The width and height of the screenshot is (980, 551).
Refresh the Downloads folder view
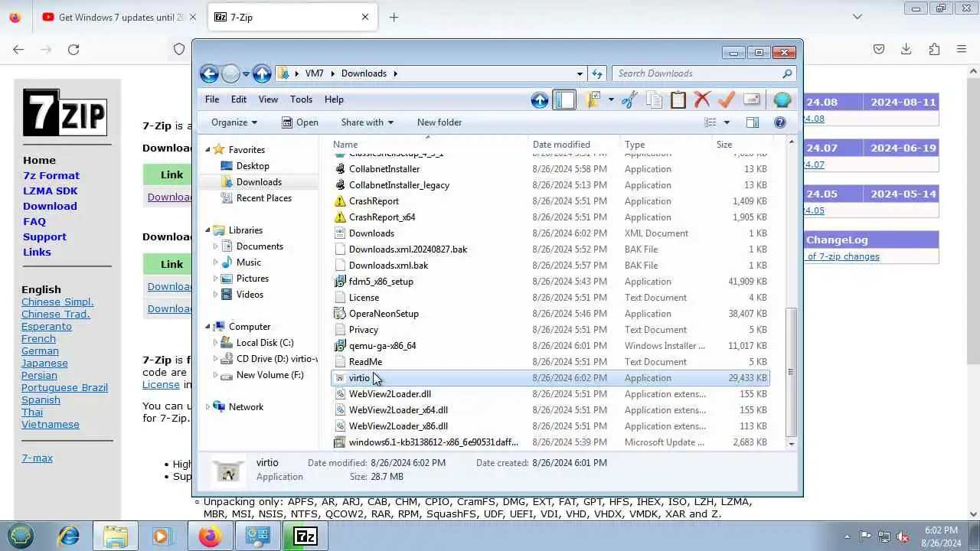point(597,73)
